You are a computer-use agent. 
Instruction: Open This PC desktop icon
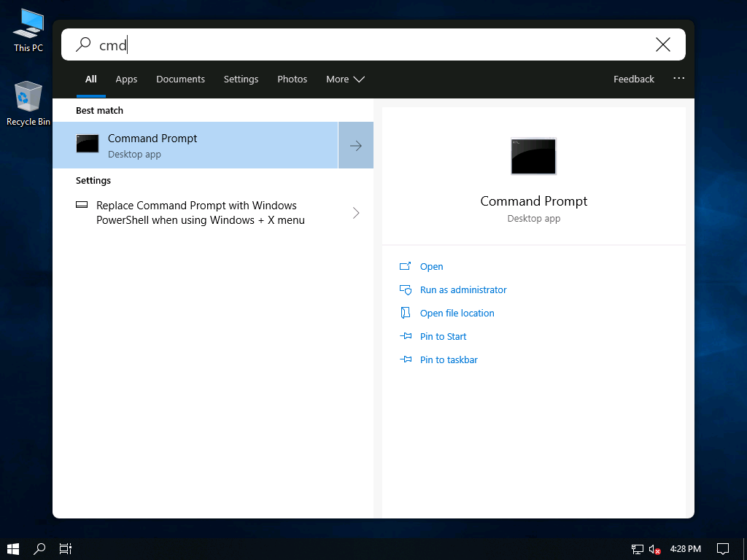[x=28, y=31]
